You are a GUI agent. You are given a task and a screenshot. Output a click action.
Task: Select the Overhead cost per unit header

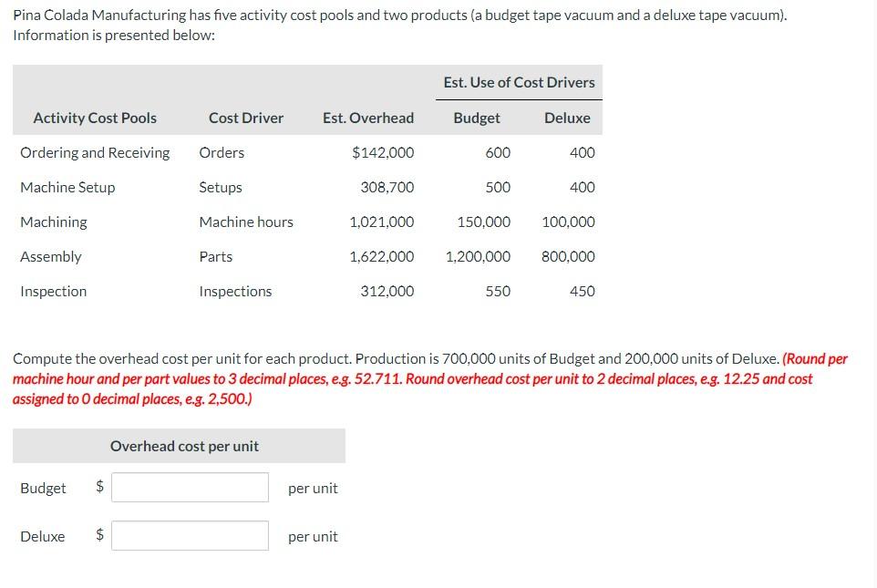click(x=185, y=446)
